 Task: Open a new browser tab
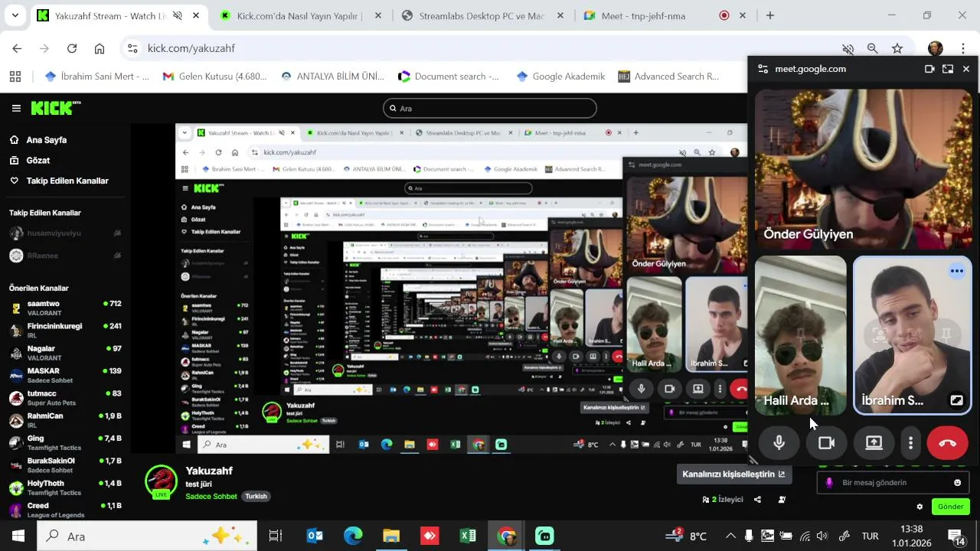[x=770, y=15]
